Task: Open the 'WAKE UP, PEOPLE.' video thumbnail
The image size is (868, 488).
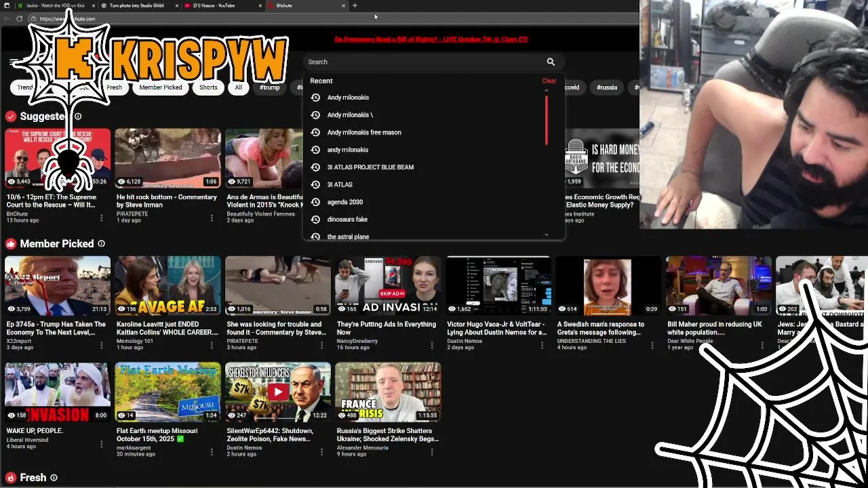Action: click(58, 392)
